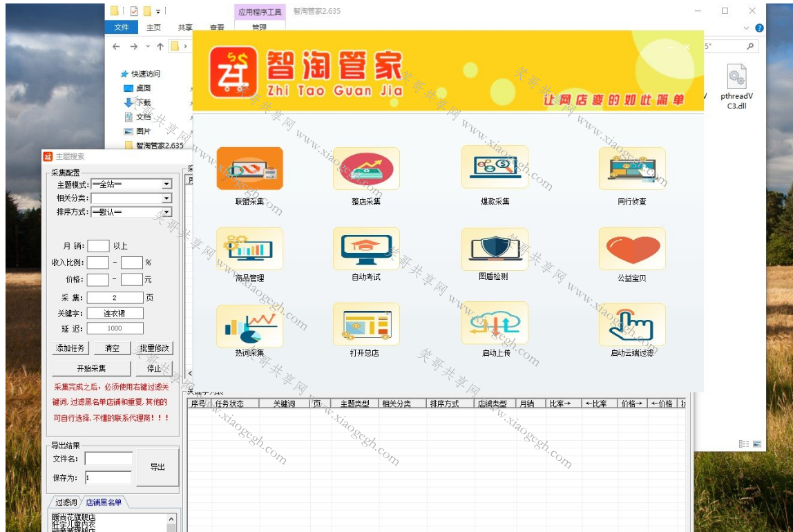Click the 清空 button
Image resolution: width=793 pixels, height=532 pixels.
point(113,348)
